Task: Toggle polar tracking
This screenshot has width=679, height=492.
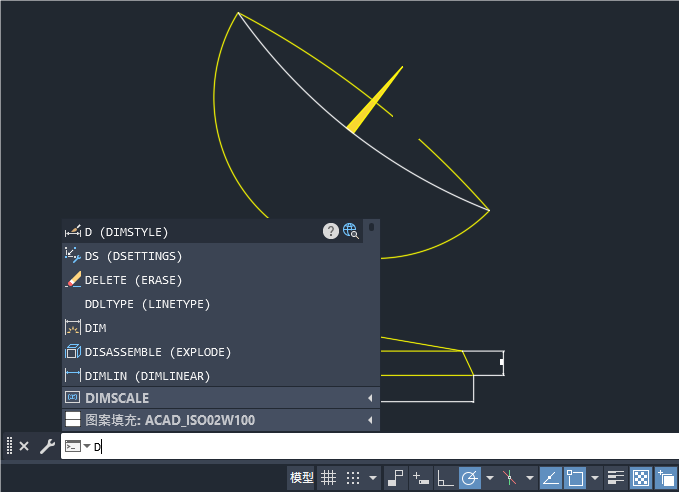Action: click(x=469, y=478)
